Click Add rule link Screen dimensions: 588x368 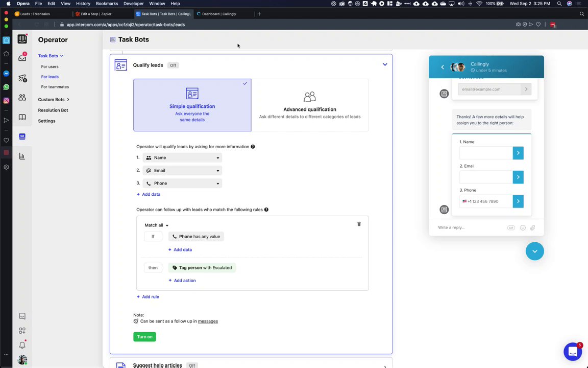coord(148,296)
